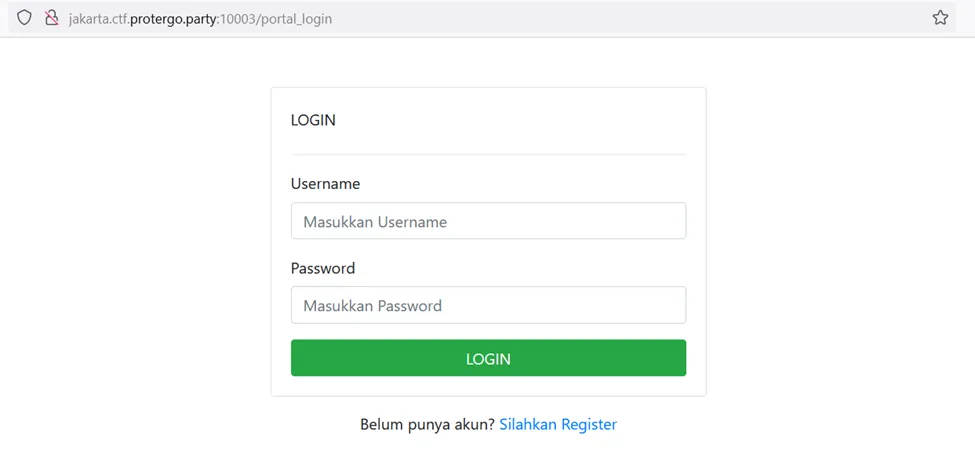Screen dimensions: 975x468
Task: Bookmark this page with the star icon
Action: [x=940, y=18]
